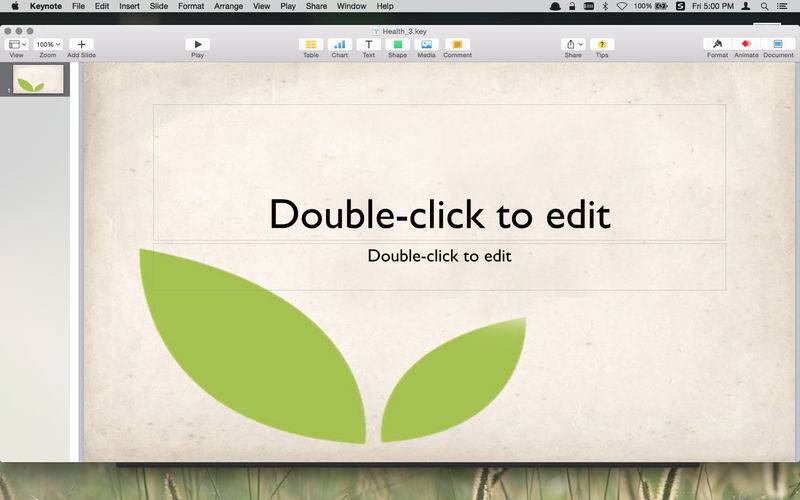Open the File menu
800x500 pixels.
tap(78, 6)
